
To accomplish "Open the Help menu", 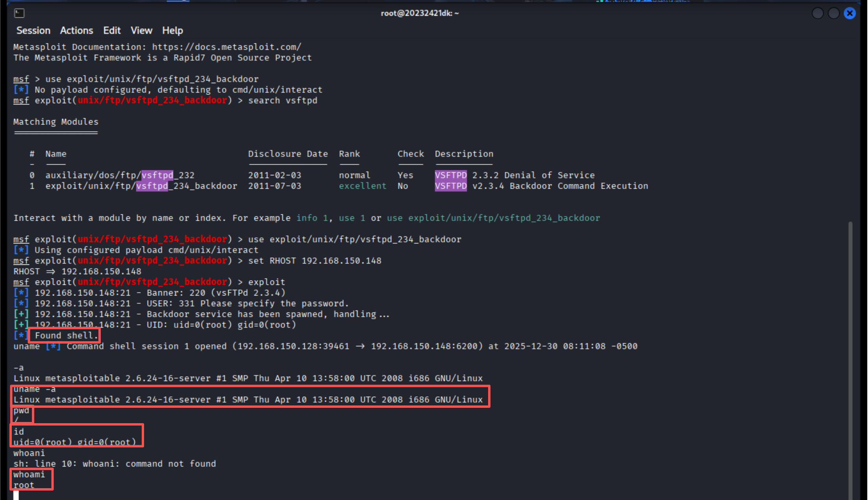I will click(x=172, y=31).
